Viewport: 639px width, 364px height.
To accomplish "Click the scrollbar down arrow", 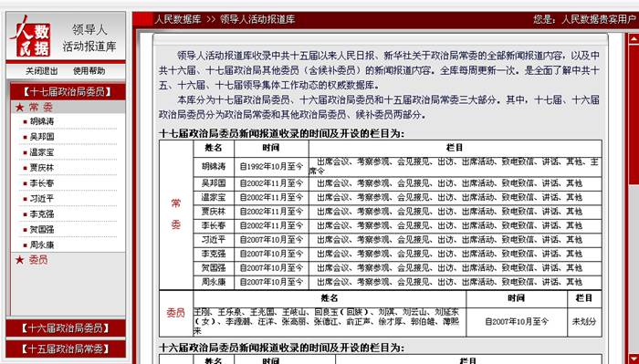I will point(634,358).
